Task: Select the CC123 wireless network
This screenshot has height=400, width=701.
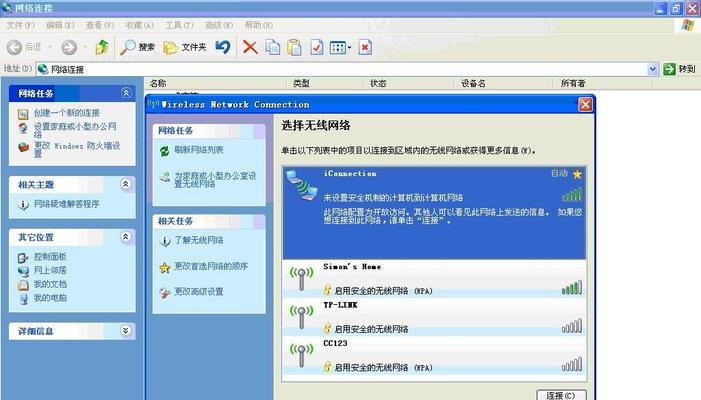Action: (434, 356)
